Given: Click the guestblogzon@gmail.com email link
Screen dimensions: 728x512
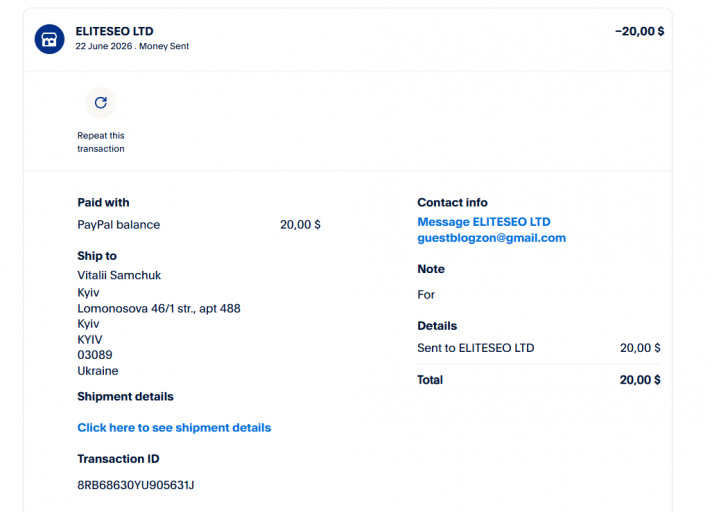Looking at the screenshot, I should pyautogui.click(x=491, y=238).
